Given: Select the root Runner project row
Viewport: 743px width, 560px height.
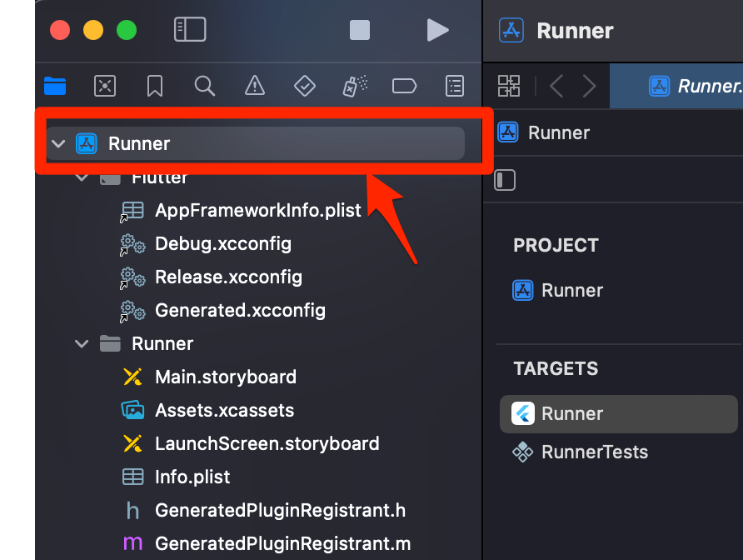Looking at the screenshot, I should pyautogui.click(x=255, y=143).
